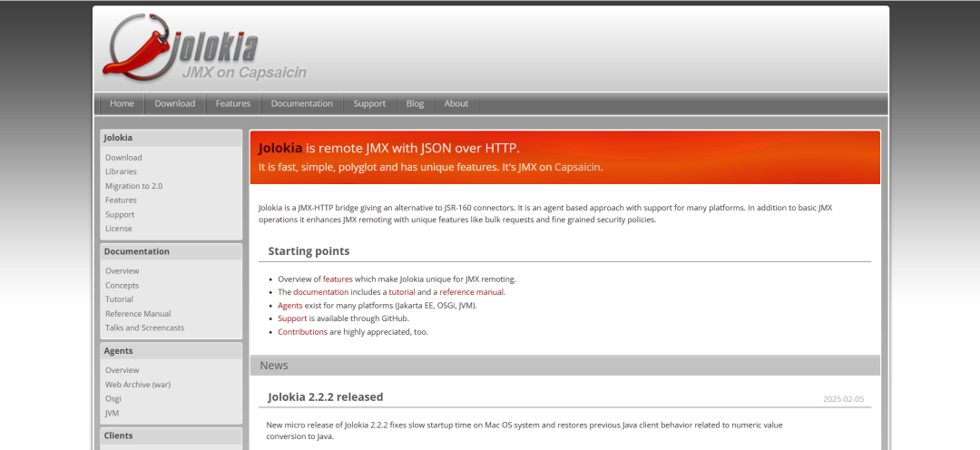Image resolution: width=980 pixels, height=450 pixels.
Task: Open the License sidebar link
Action: pyautogui.click(x=119, y=229)
